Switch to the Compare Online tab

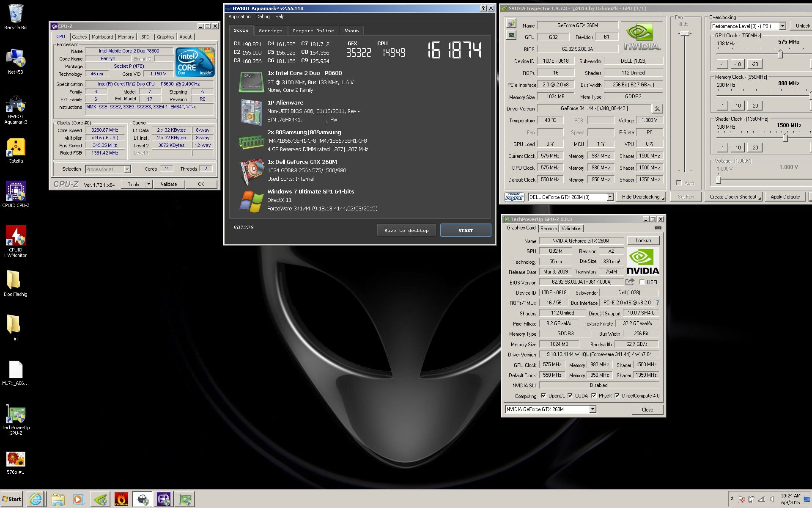point(313,30)
